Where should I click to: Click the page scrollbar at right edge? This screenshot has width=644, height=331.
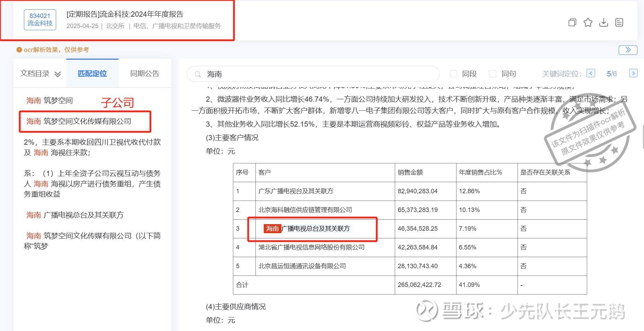click(x=643, y=137)
